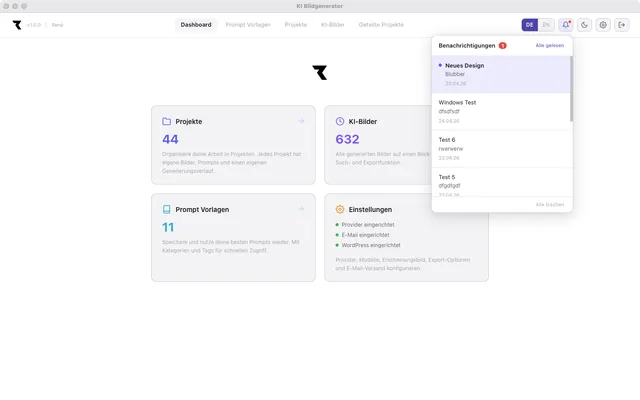
Task: Click the E-Mail eingerichtet status
Action: click(x=362, y=235)
